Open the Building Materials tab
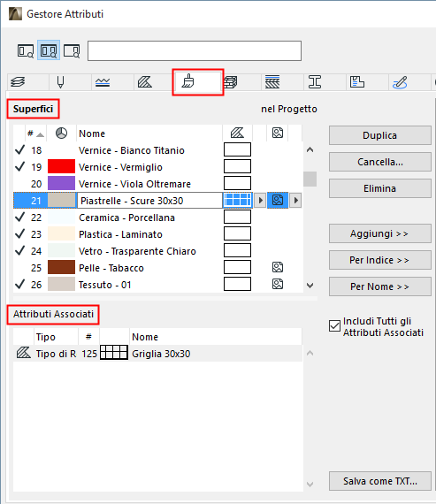 pos(231,81)
